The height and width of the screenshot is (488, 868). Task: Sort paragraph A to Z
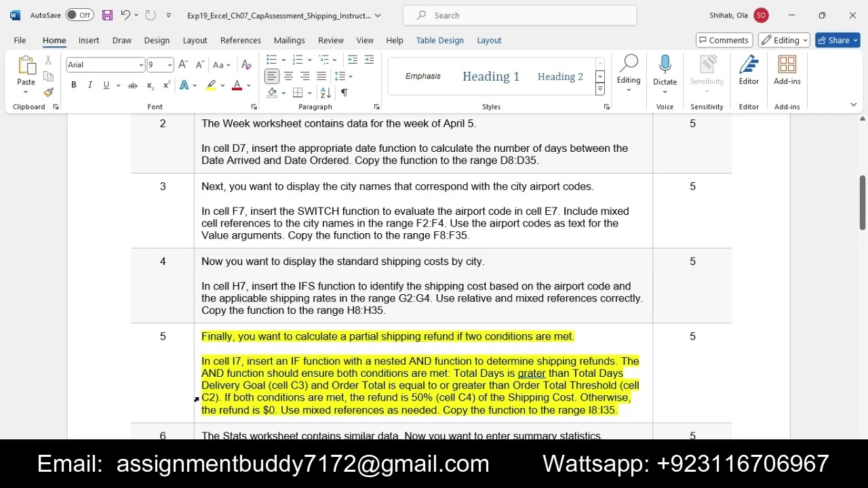coord(325,92)
